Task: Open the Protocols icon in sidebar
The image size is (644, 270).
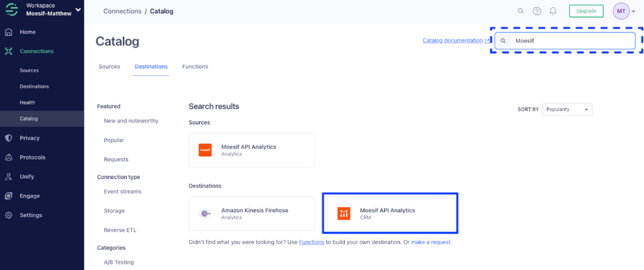Action: (9, 157)
